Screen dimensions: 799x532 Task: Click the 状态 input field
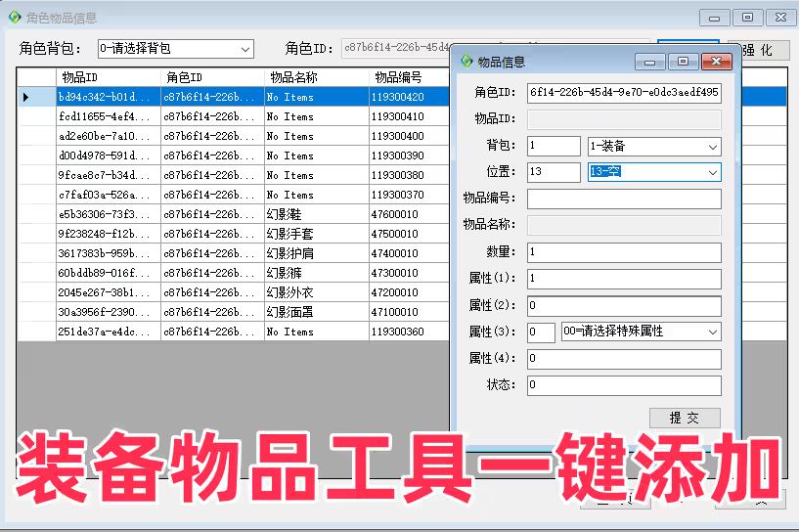coord(624,385)
